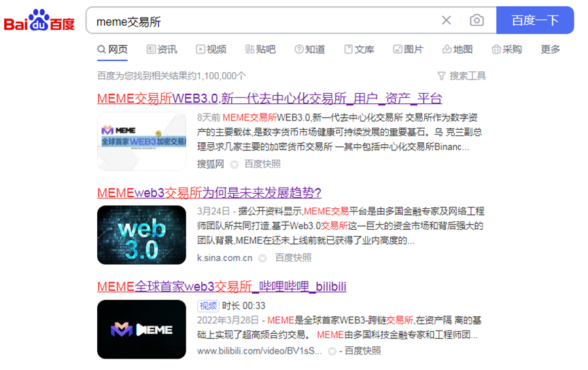The image size is (588, 370).
Task: Open the 采购 tab
Action: (x=506, y=50)
